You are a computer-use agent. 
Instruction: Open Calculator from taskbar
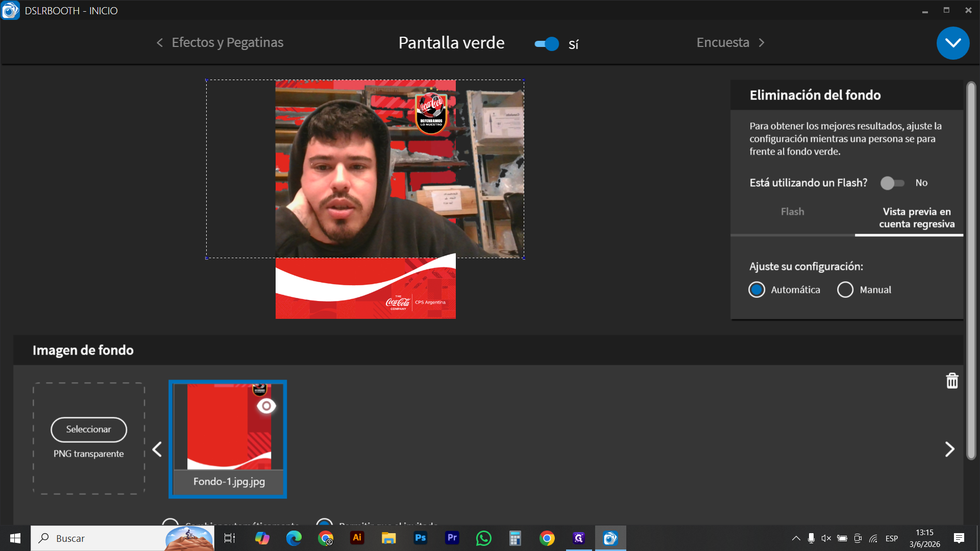(x=516, y=538)
